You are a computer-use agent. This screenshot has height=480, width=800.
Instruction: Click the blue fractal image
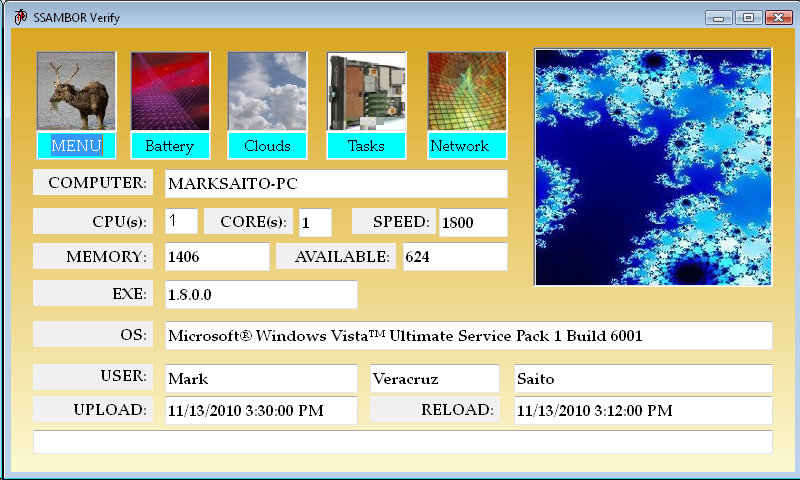pos(653,167)
